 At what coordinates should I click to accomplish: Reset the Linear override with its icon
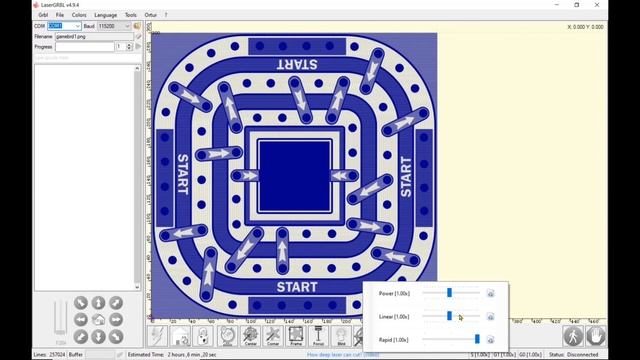(x=491, y=316)
